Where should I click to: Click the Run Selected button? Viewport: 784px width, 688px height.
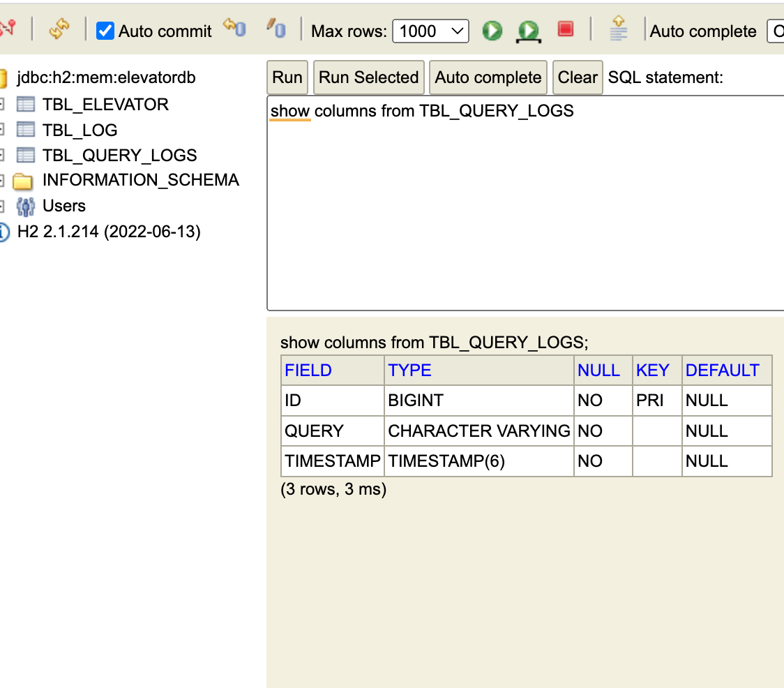[x=368, y=77]
